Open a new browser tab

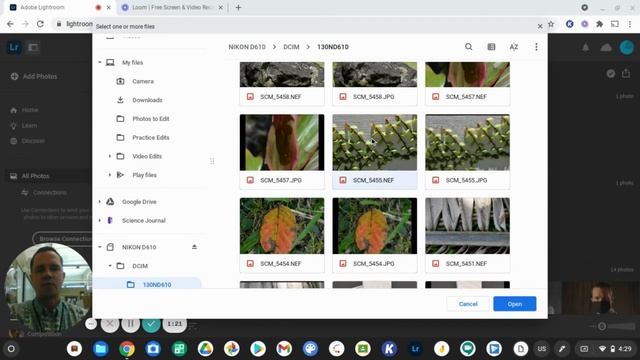[238, 7]
